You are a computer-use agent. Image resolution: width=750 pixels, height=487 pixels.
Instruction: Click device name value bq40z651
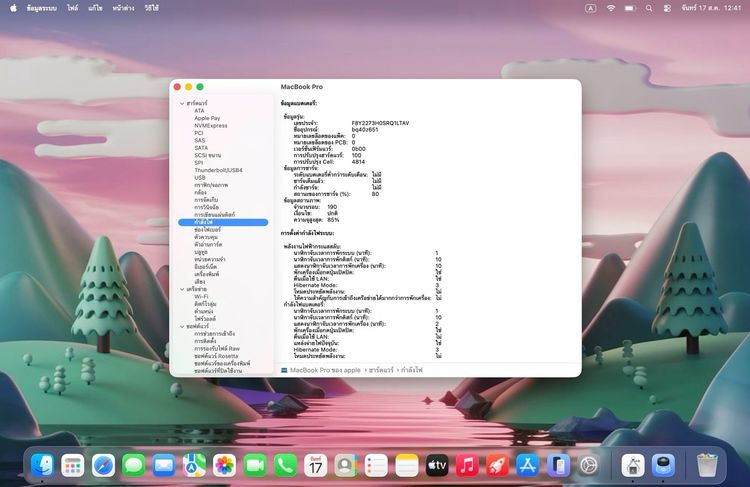(364, 130)
